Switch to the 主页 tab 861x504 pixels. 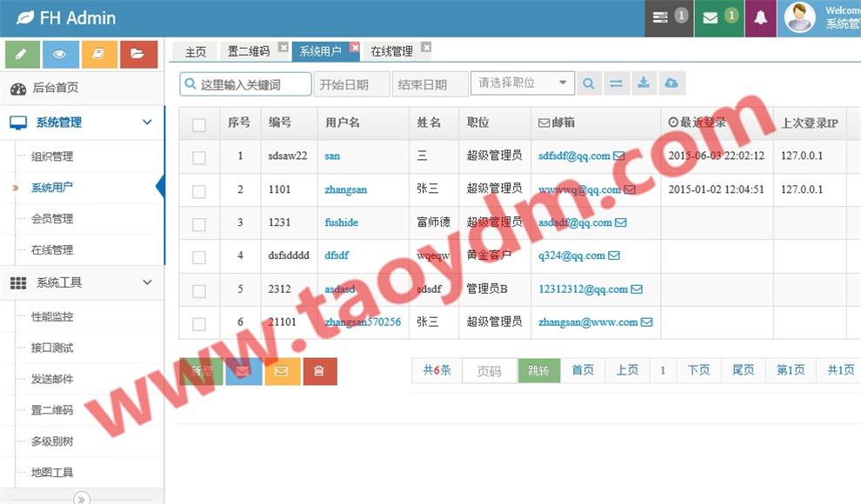coord(195,51)
